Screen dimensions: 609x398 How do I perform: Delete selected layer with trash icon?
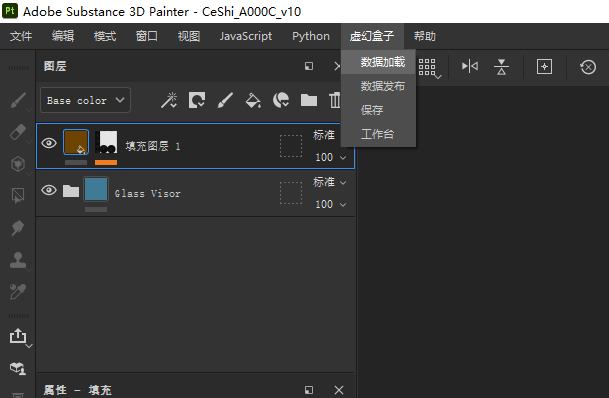[334, 100]
